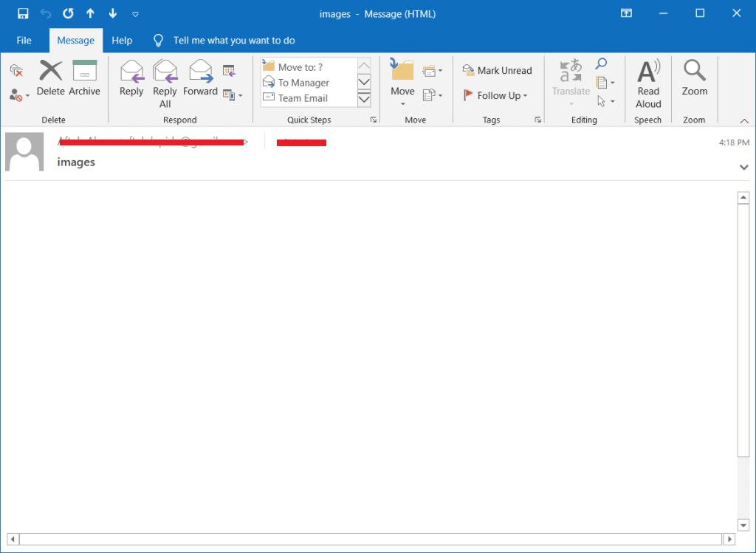Click Mark Unread

[497, 70]
